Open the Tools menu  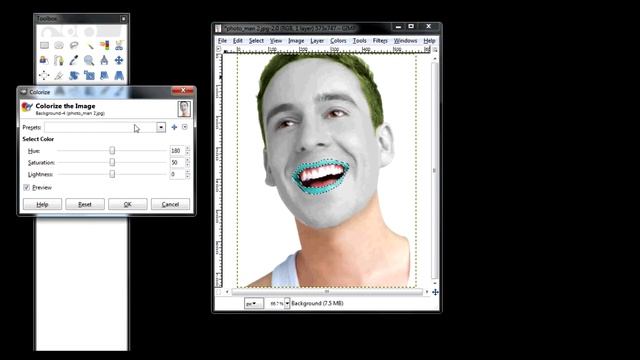pos(359,41)
